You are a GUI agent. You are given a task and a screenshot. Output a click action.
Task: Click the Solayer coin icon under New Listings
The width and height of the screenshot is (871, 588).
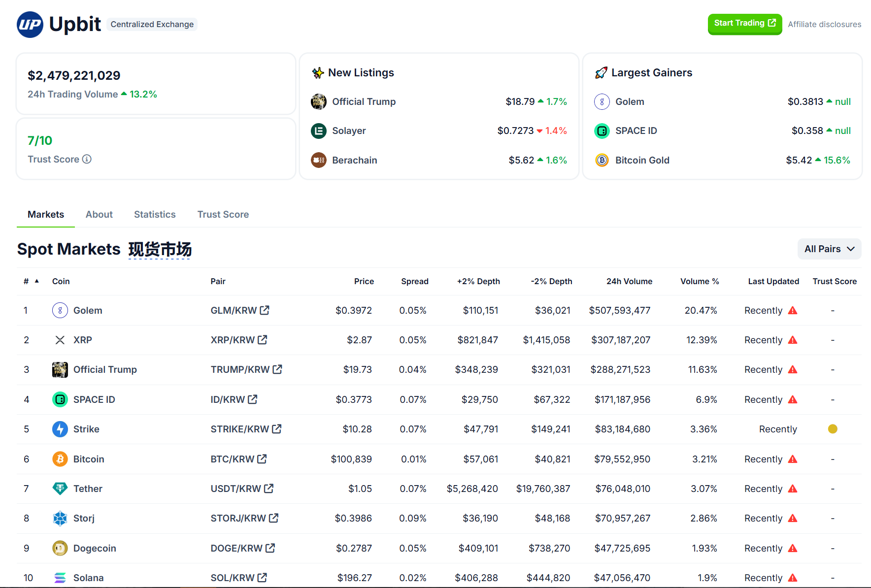319,131
